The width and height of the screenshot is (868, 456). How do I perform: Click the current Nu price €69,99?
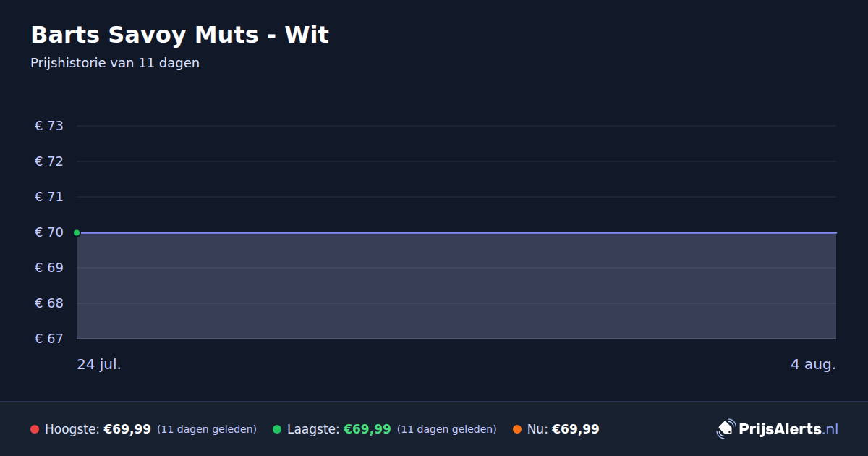click(576, 429)
